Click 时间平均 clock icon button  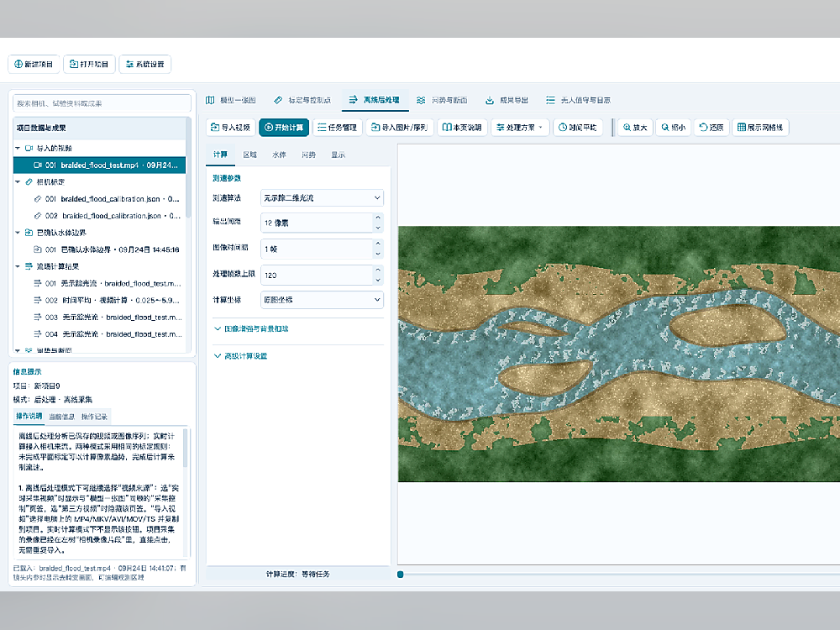tap(578, 128)
